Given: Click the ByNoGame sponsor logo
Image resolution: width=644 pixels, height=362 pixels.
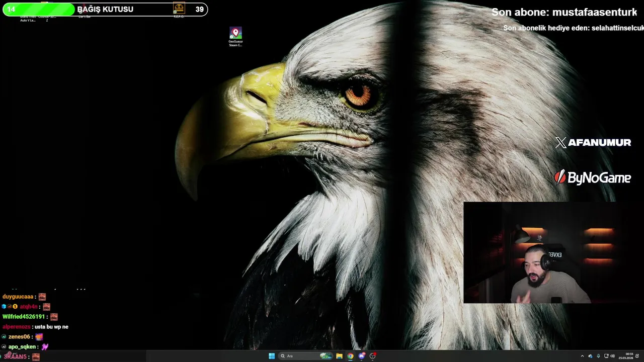Looking at the screenshot, I should (x=592, y=177).
